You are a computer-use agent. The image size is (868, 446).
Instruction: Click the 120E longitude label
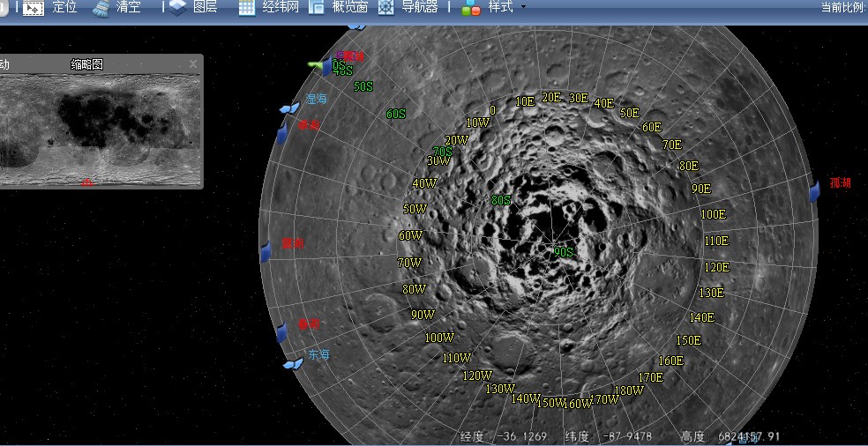click(x=717, y=267)
